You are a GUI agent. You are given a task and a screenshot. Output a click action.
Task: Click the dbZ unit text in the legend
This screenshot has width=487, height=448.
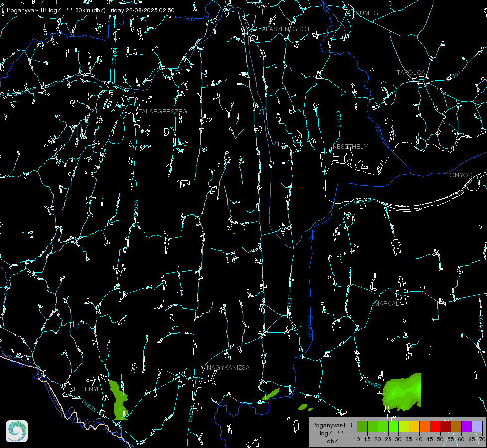pos(332,441)
